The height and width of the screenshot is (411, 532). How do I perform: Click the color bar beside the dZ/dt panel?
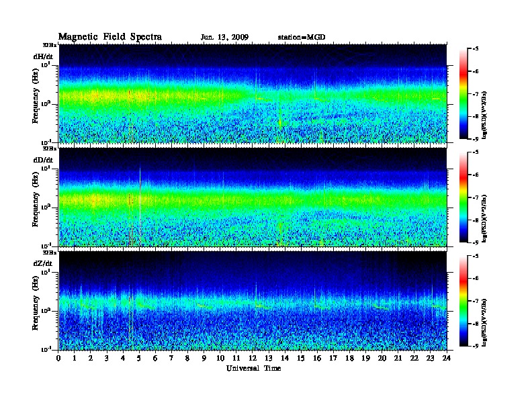click(x=463, y=301)
